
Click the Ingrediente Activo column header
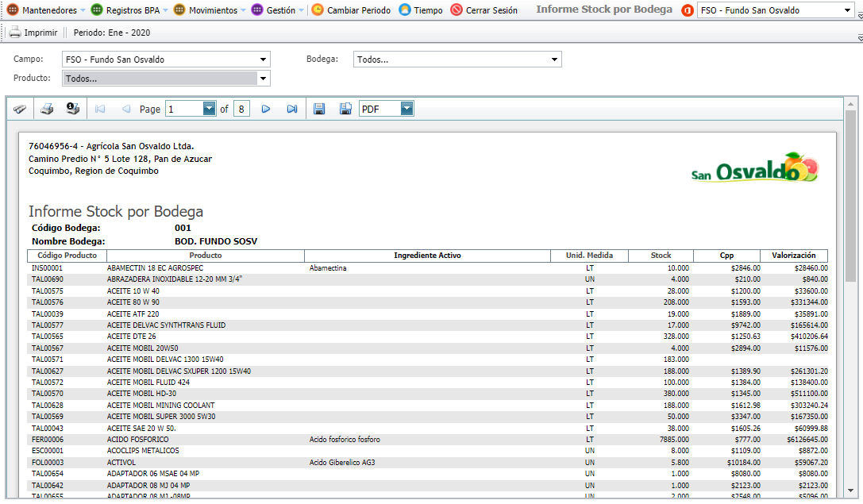point(427,256)
